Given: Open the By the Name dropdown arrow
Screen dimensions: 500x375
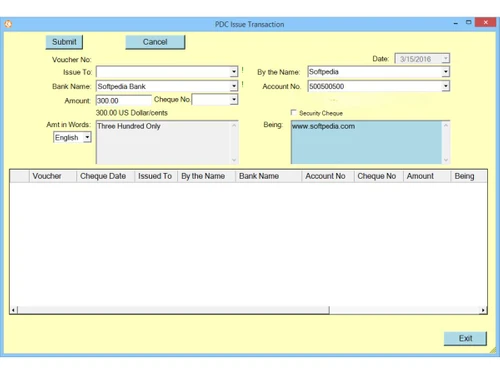Looking at the screenshot, I should (x=445, y=72).
